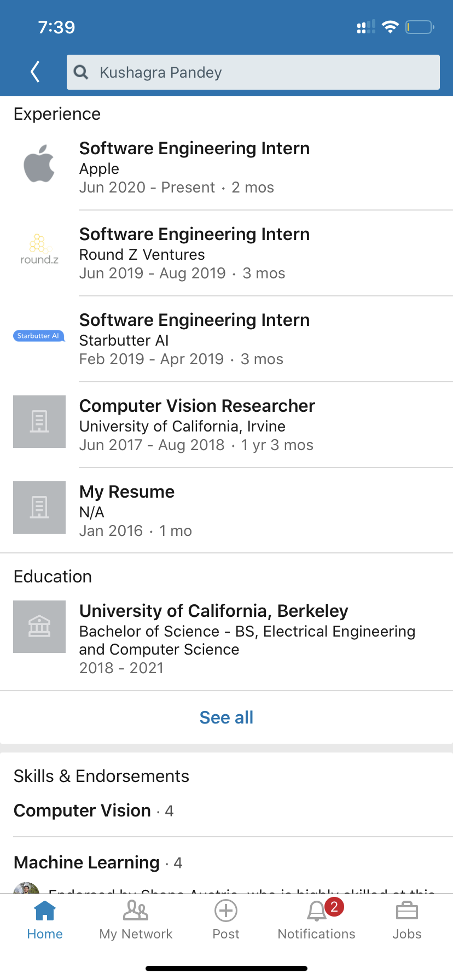453x980 pixels.
Task: Open the Starbutter AI logo
Action: (x=39, y=336)
